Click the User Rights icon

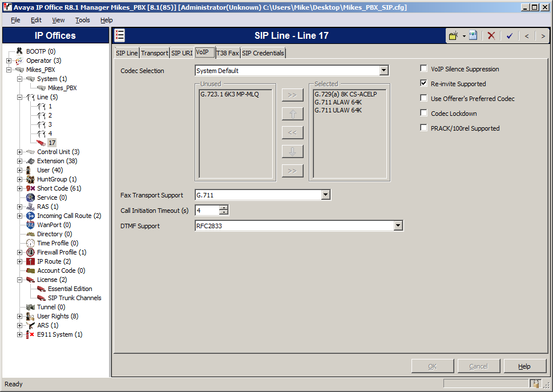[30, 316]
